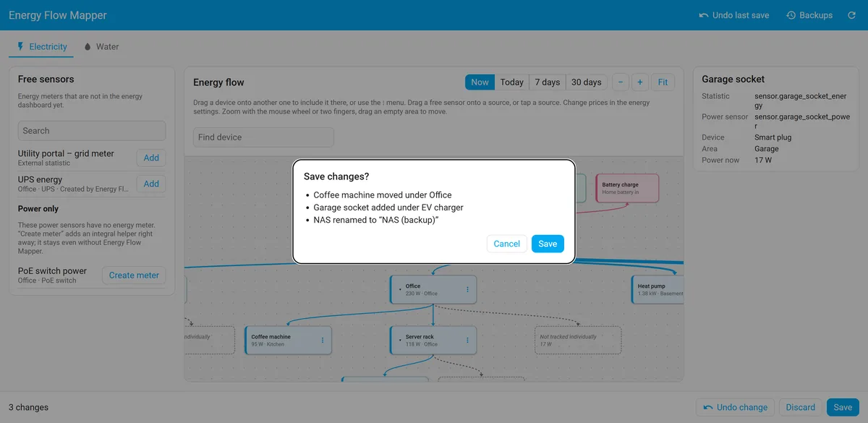The width and height of the screenshot is (868, 423).
Task: Click Undo last save in the header
Action: click(734, 15)
